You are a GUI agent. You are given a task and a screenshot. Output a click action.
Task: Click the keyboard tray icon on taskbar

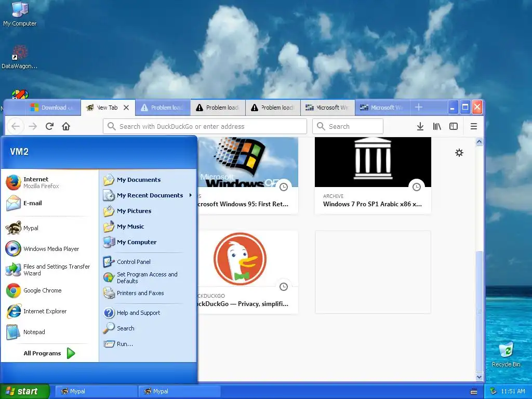(474, 392)
